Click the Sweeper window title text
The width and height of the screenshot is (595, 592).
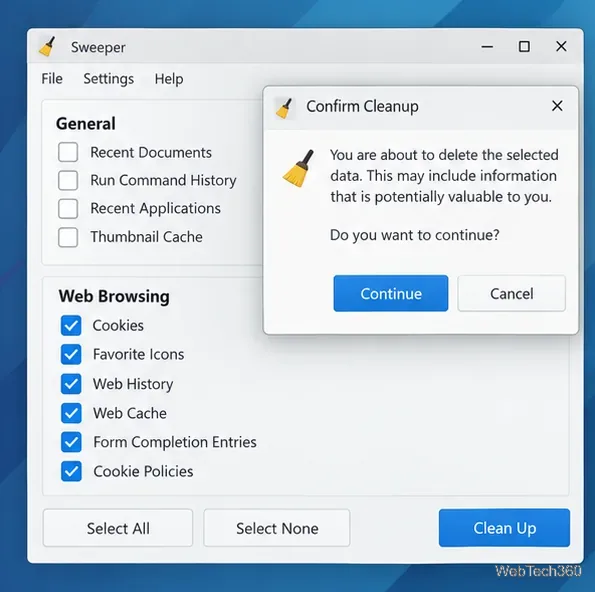click(x=98, y=47)
